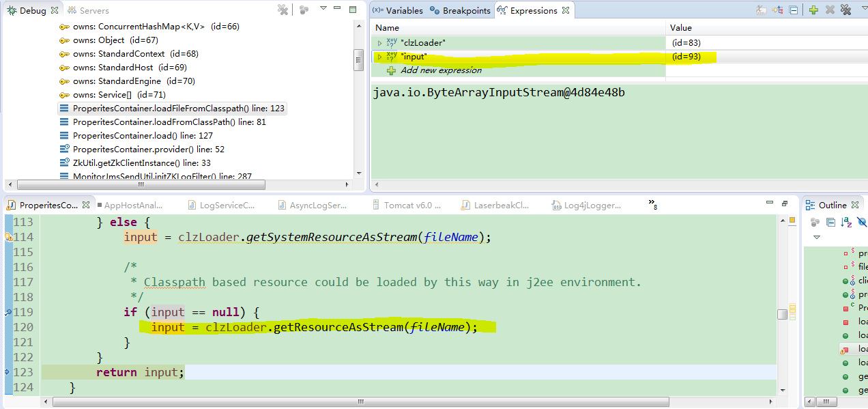Click instruction pointer marker on line 123
This screenshot has width=868, height=409.
pos(8,372)
